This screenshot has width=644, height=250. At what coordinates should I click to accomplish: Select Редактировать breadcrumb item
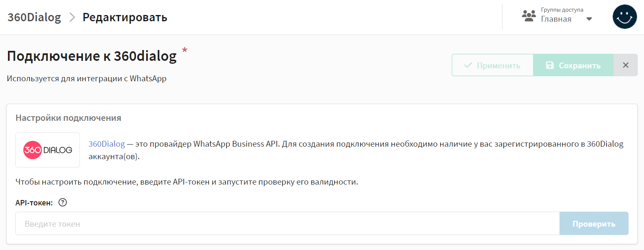[x=125, y=17]
